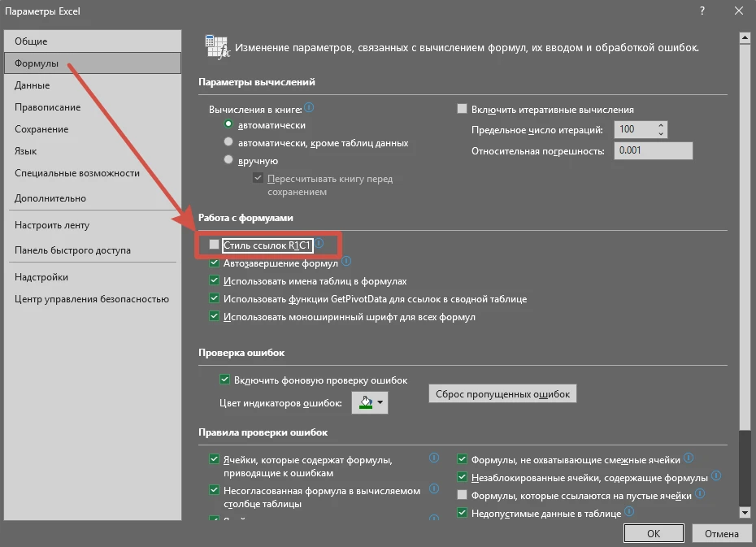
Task: Enable the Стиль ссылок R1C1 checkbox
Action: point(214,245)
